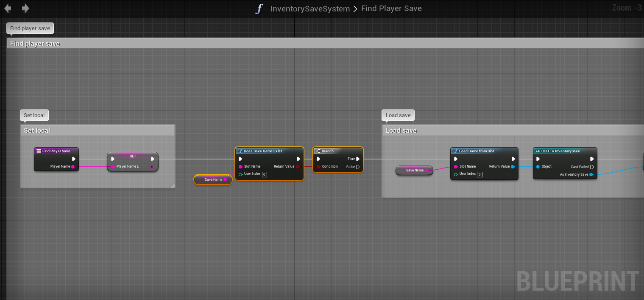Select the Load save comment bubble
Viewport: 644px width, 300px height.
point(398,115)
